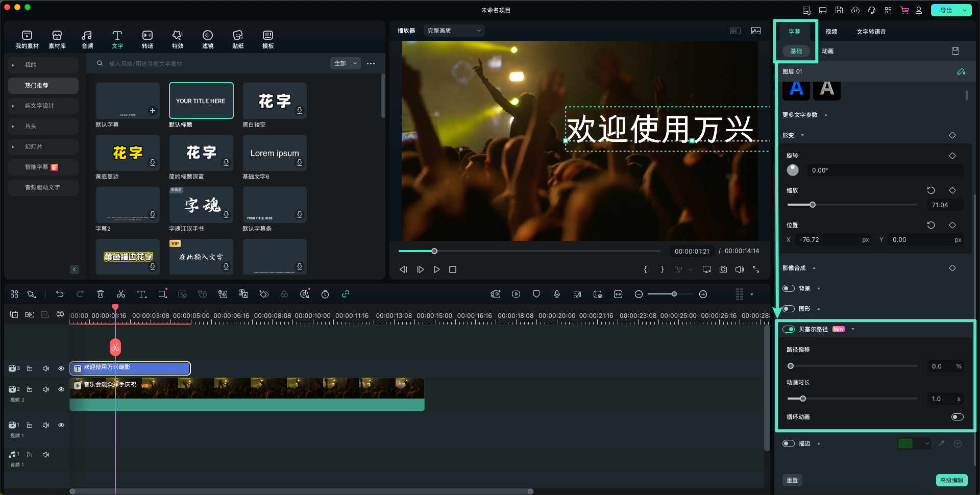Switch to the 动画 animation tab

(827, 51)
